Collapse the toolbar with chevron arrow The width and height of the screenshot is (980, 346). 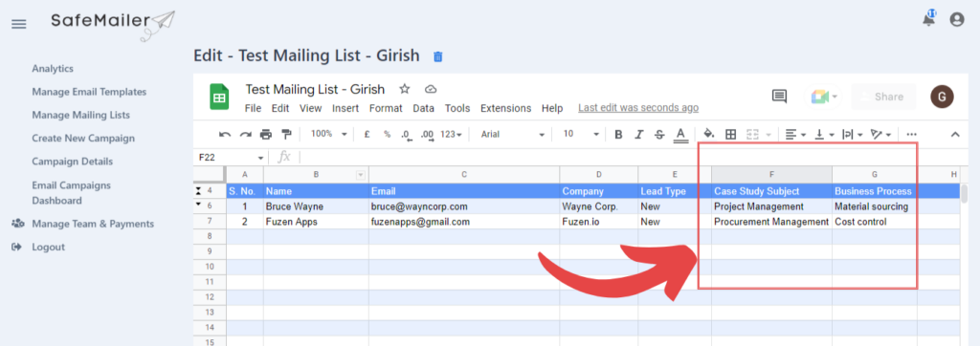pos(954,134)
